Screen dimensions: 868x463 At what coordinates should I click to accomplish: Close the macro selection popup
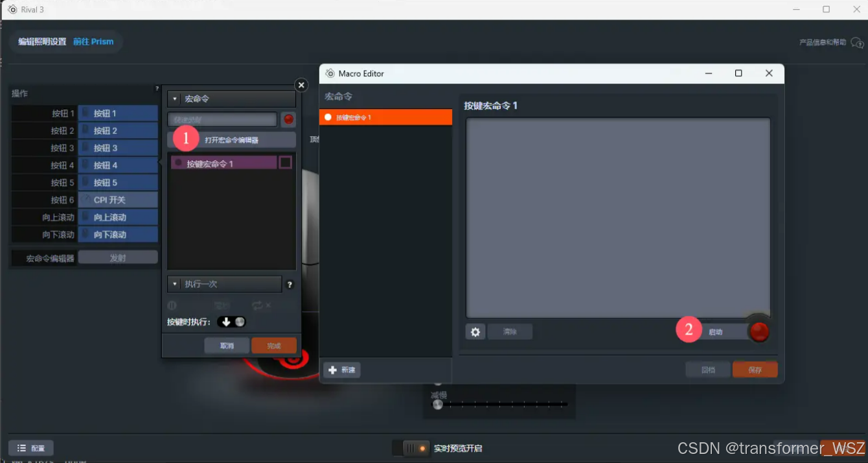pos(301,85)
